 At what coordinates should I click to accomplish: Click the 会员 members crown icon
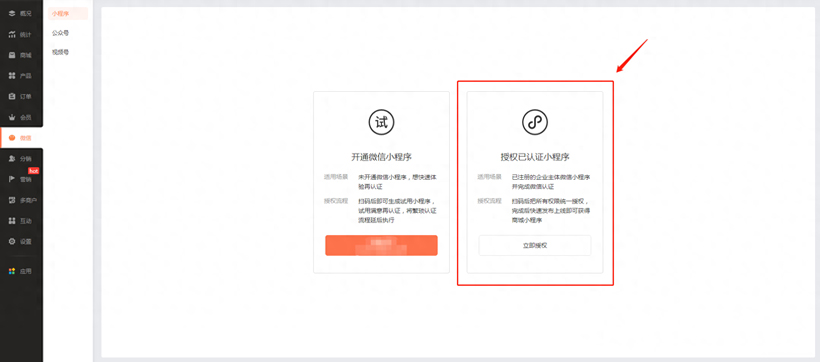[x=12, y=117]
